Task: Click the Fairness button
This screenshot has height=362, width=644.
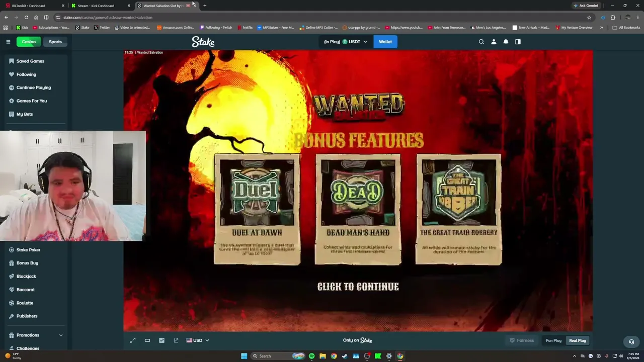Action: 522,340
